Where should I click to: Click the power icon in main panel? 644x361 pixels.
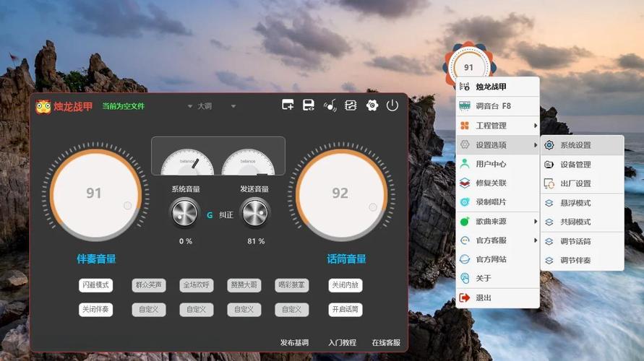(x=392, y=105)
